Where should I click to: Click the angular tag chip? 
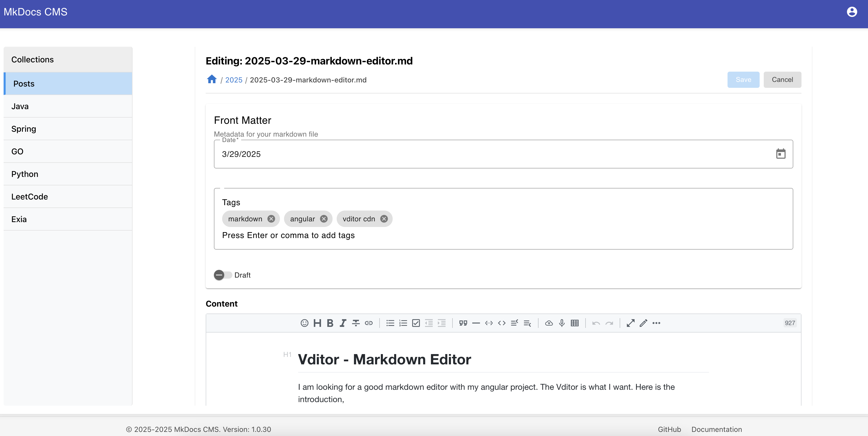pos(308,219)
